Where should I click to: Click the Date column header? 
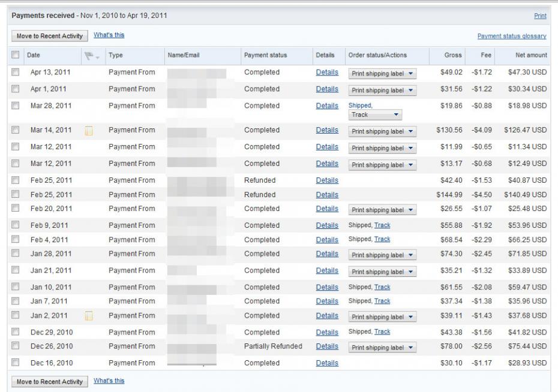(34, 55)
